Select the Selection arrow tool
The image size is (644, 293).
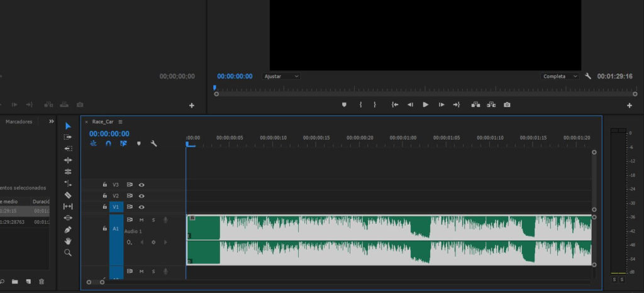(68, 126)
